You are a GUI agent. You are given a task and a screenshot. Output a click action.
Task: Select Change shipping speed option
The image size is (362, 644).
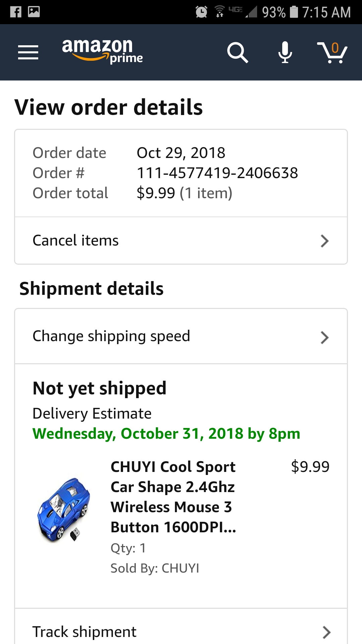[111, 336]
